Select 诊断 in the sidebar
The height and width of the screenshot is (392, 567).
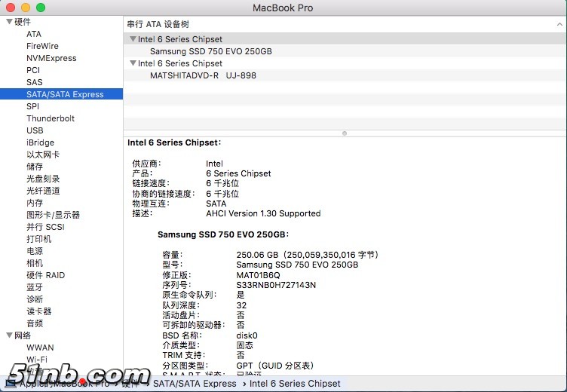pyautogui.click(x=35, y=299)
